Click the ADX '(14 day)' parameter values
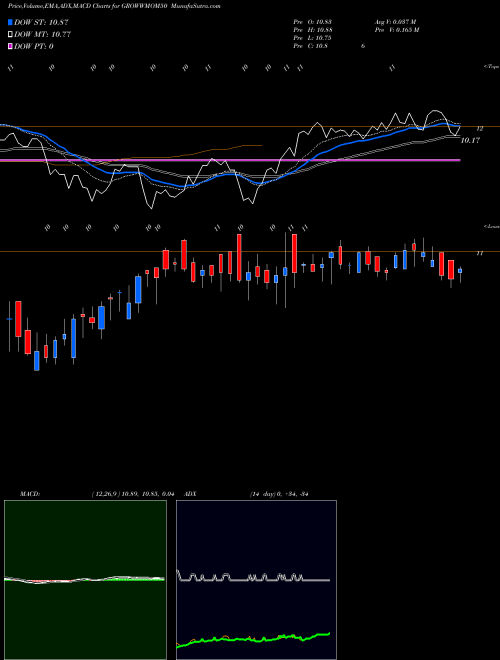The height and width of the screenshot is (660, 500). coord(279,494)
